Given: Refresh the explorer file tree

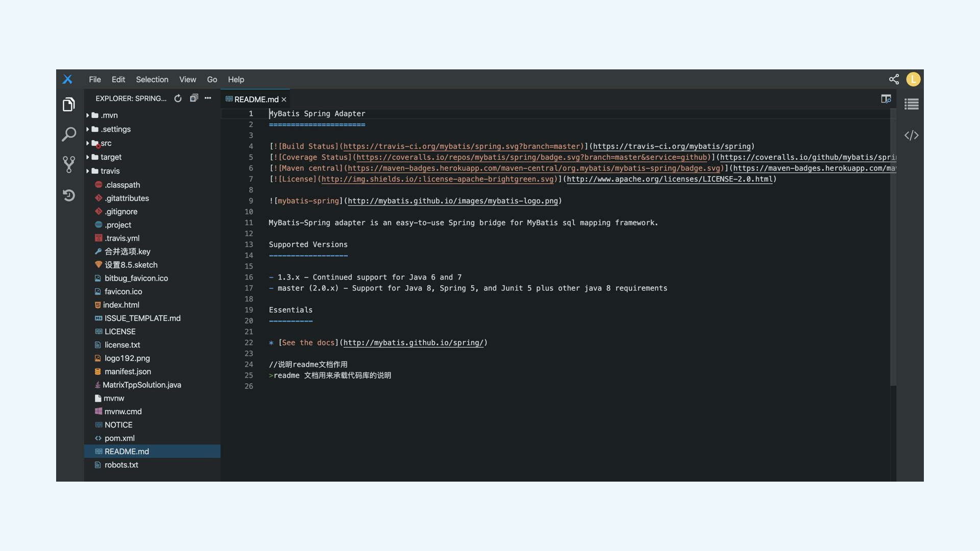Looking at the screenshot, I should [178, 98].
